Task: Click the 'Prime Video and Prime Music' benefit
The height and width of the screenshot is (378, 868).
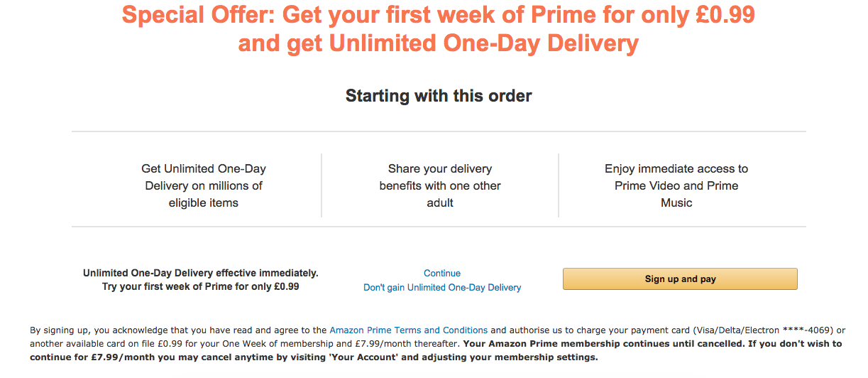Action: tap(676, 194)
